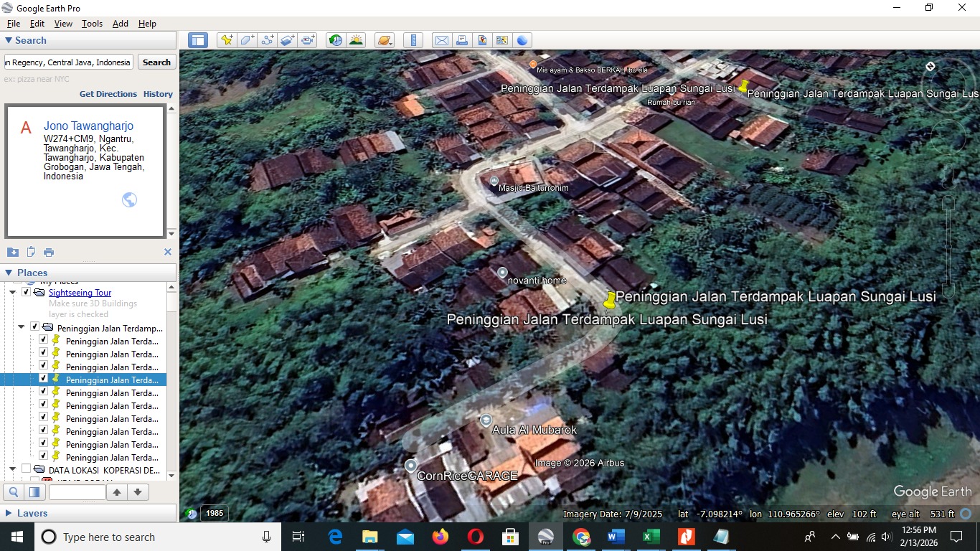The width and height of the screenshot is (980, 551).
Task: Click the novanti home place marker
Action: (502, 273)
